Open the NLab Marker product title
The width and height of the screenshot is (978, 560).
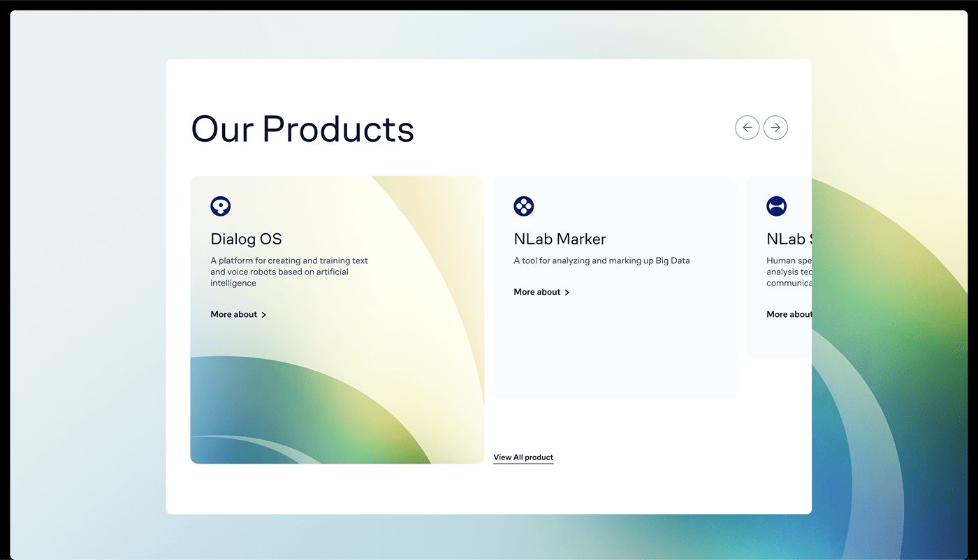coord(560,239)
